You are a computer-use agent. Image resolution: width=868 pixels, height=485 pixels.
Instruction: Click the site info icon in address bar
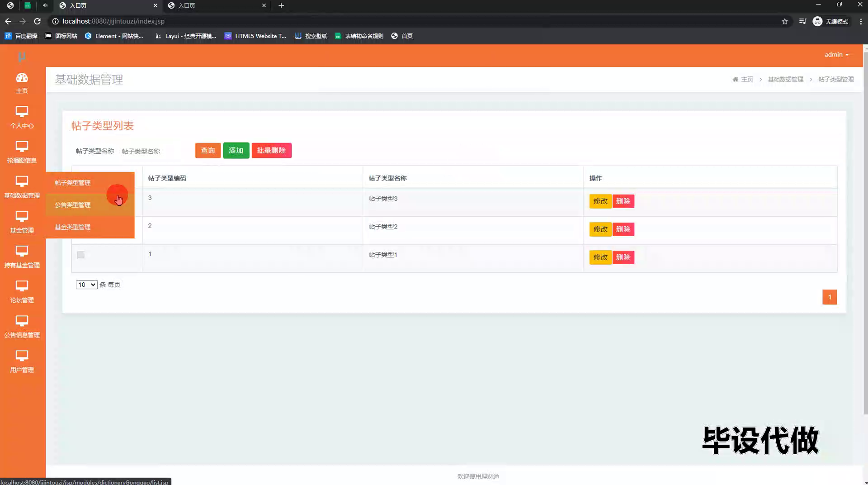(x=55, y=21)
